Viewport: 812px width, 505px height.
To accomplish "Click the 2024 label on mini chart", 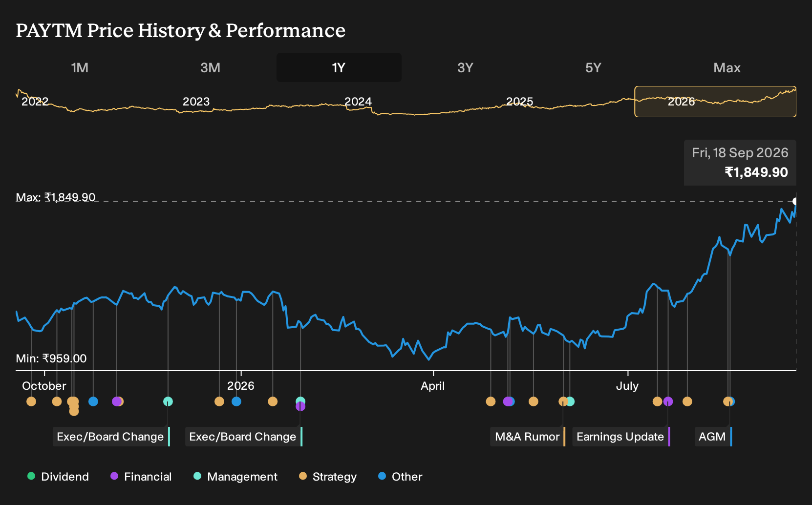I will [358, 102].
